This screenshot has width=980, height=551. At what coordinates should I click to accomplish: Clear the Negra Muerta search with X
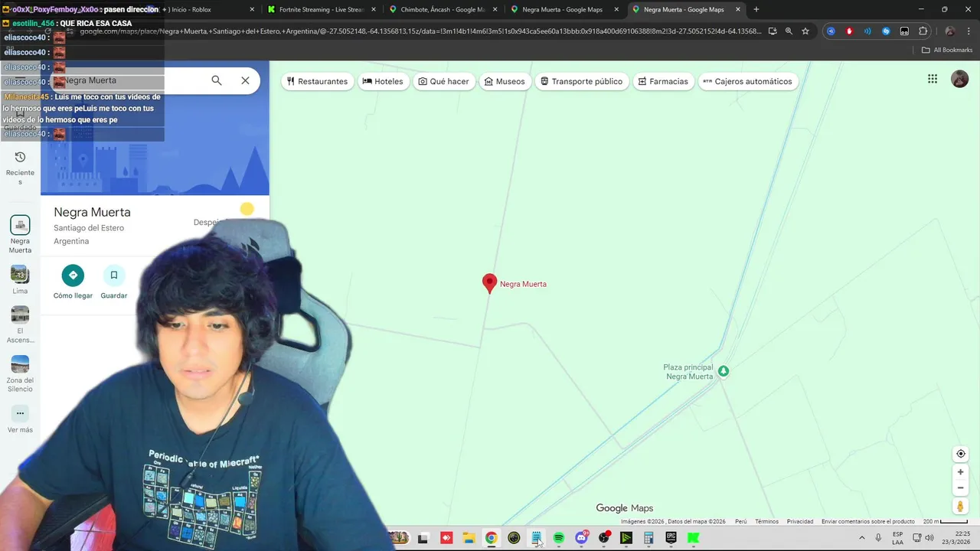245,80
